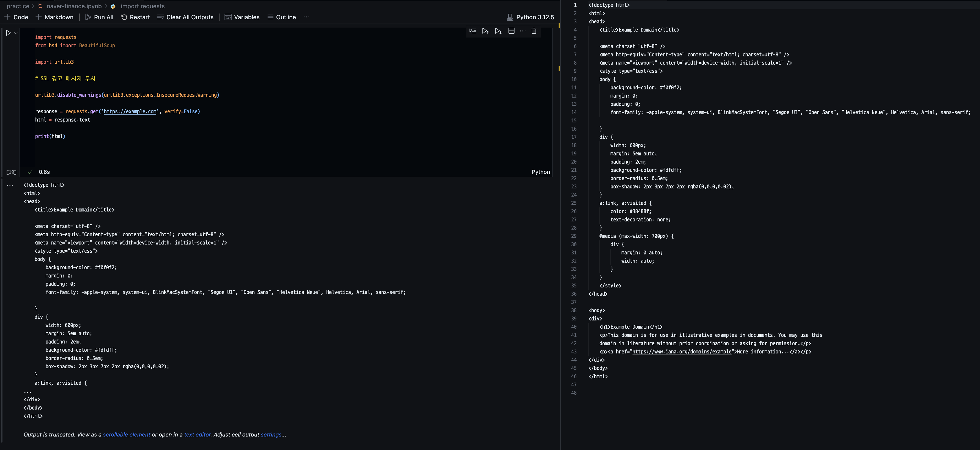Image resolution: width=980 pixels, height=450 pixels.
Task: Execute above cells icon in cell toolbar
Action: (485, 31)
